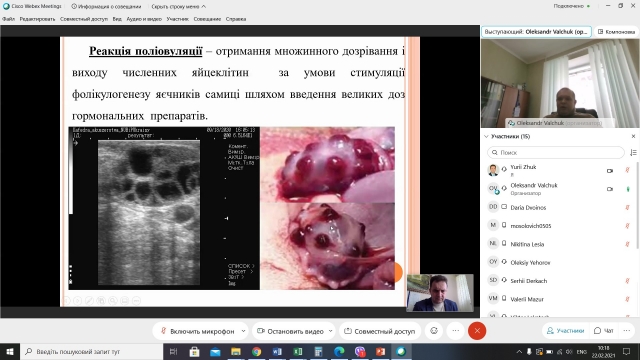This screenshot has width=640, height=360.
Task: Click the Компоновка layout button
Action: tap(616, 31)
